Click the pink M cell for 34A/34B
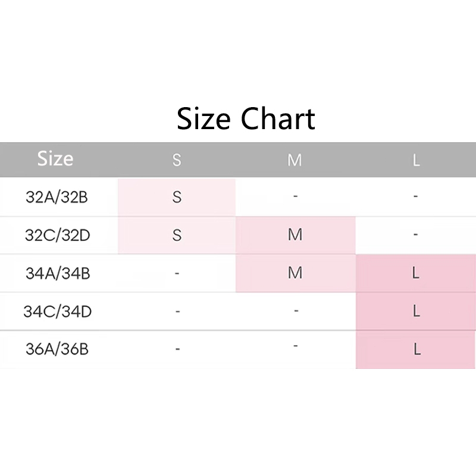Screen dimensions: 476x476 pyautogui.click(x=295, y=273)
